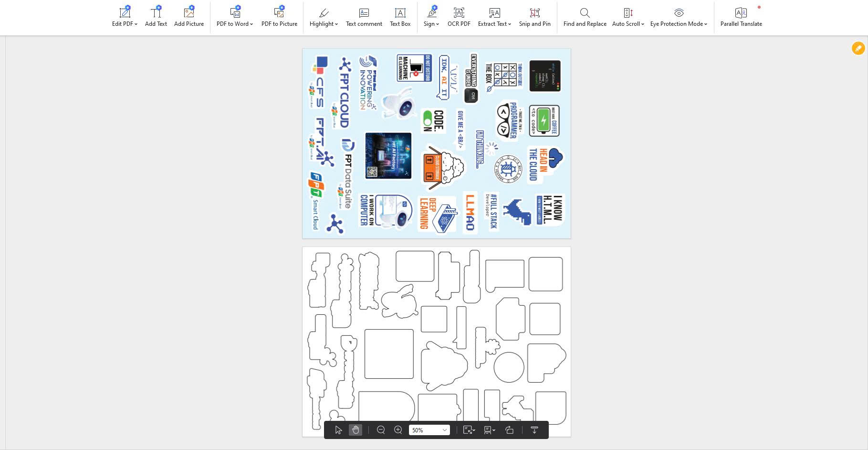Expand the PDF to Word dropdown arrow
868x450 pixels.
point(251,24)
